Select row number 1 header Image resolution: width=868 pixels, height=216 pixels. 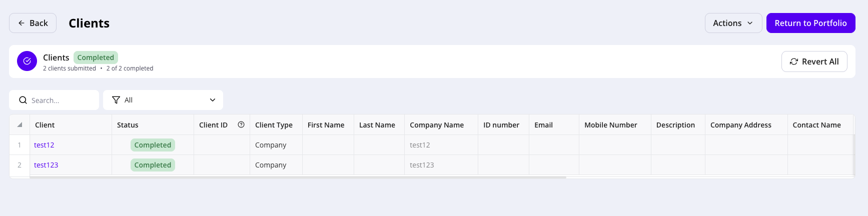click(20, 145)
